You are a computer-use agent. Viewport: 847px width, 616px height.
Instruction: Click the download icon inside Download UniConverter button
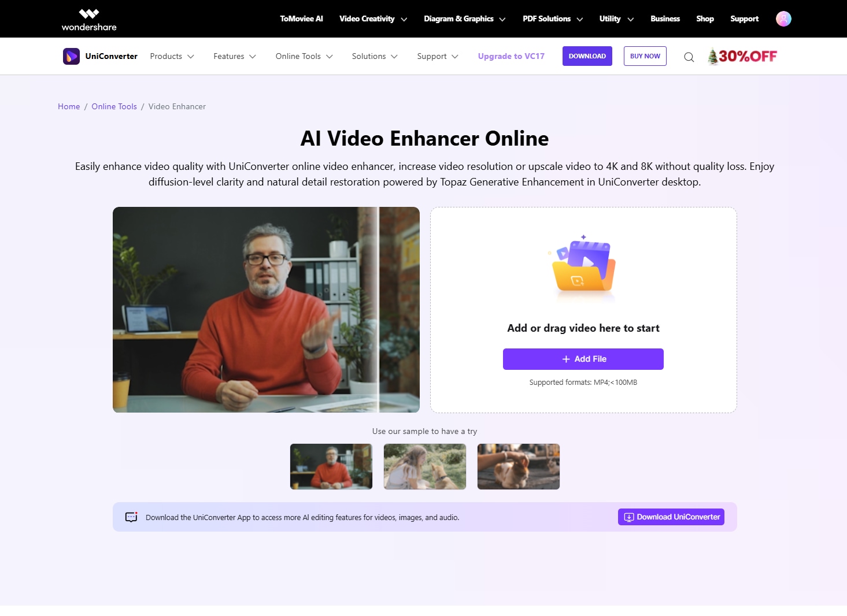click(628, 517)
